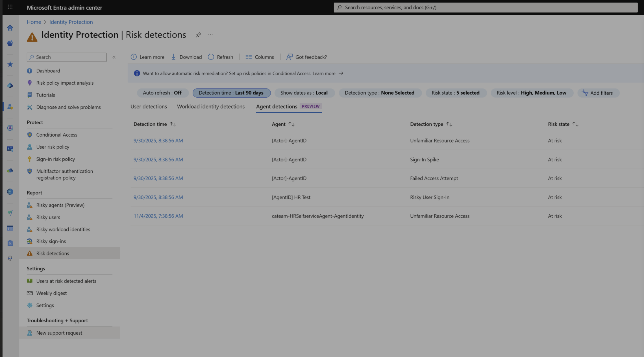Select Risk detections in side menu
Viewport: 644px width, 357px height.
coord(69,253)
